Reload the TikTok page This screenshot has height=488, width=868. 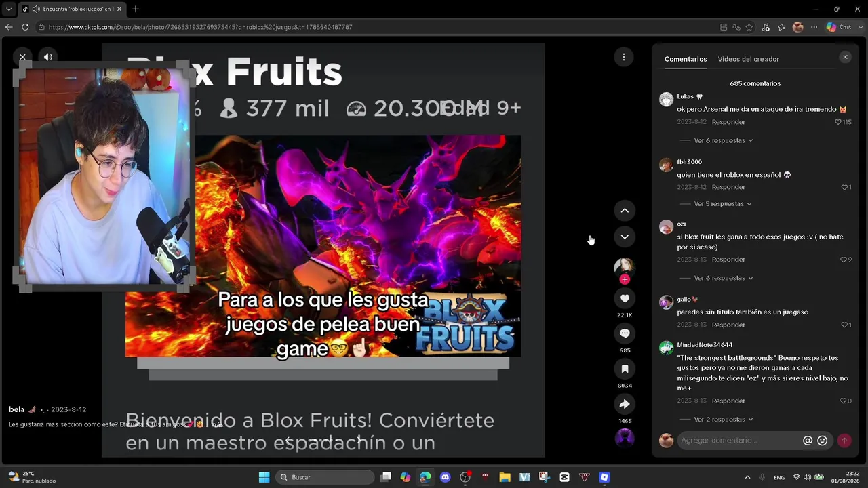click(25, 27)
